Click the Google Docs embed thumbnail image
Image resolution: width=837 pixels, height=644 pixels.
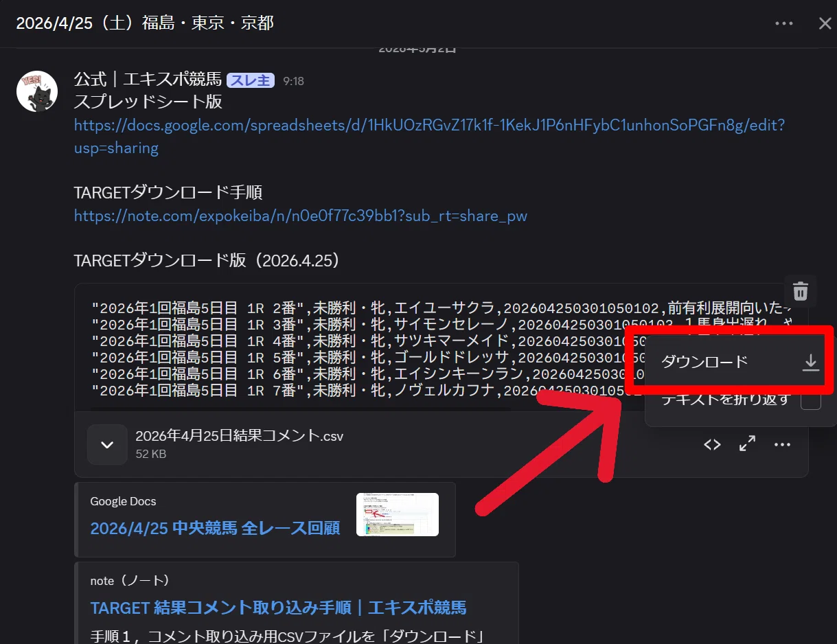pyautogui.click(x=398, y=514)
